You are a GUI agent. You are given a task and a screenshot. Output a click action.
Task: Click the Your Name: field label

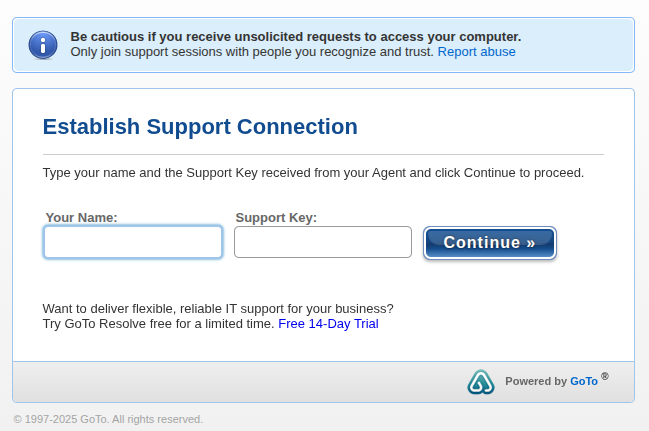tap(82, 217)
